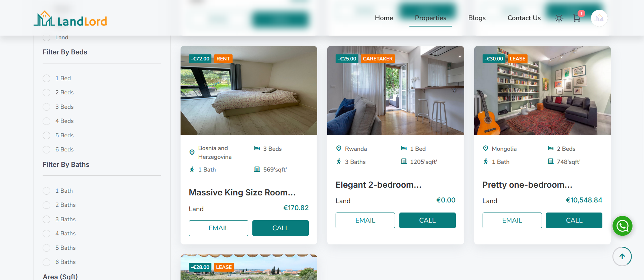This screenshot has height=280, width=644.
Task: Go to the Blogs menu item
Action: pyautogui.click(x=477, y=18)
